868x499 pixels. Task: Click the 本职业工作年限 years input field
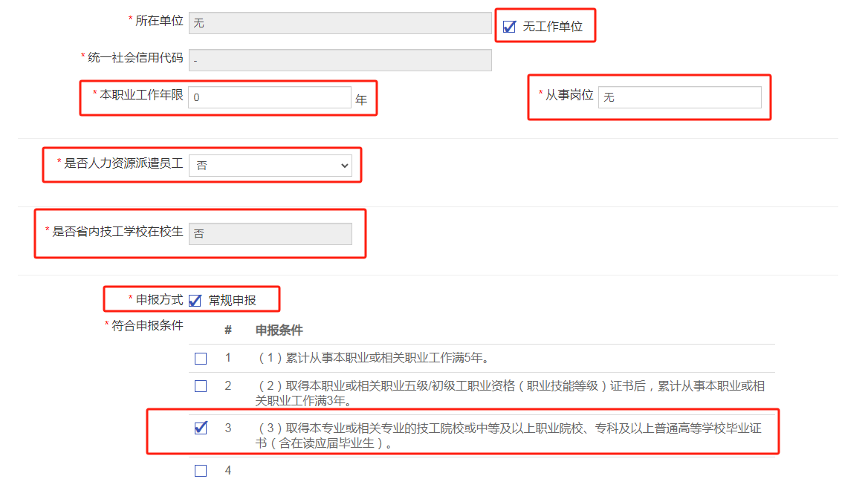click(x=269, y=97)
